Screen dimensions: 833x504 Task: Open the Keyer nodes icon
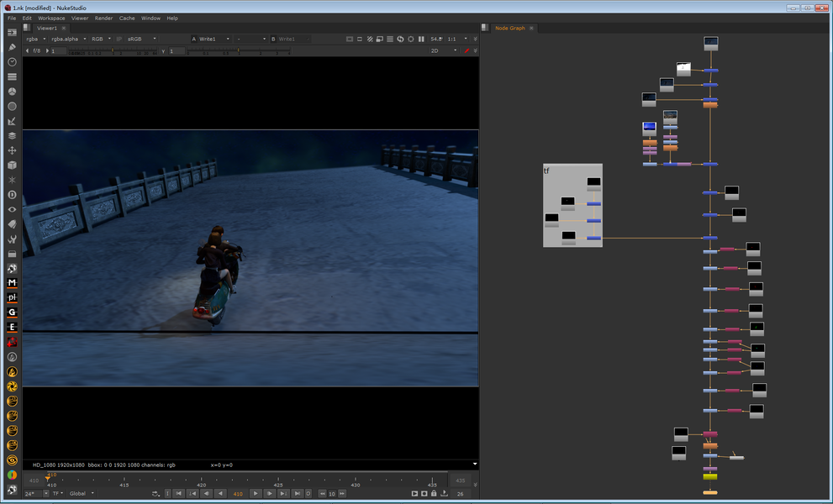12,121
